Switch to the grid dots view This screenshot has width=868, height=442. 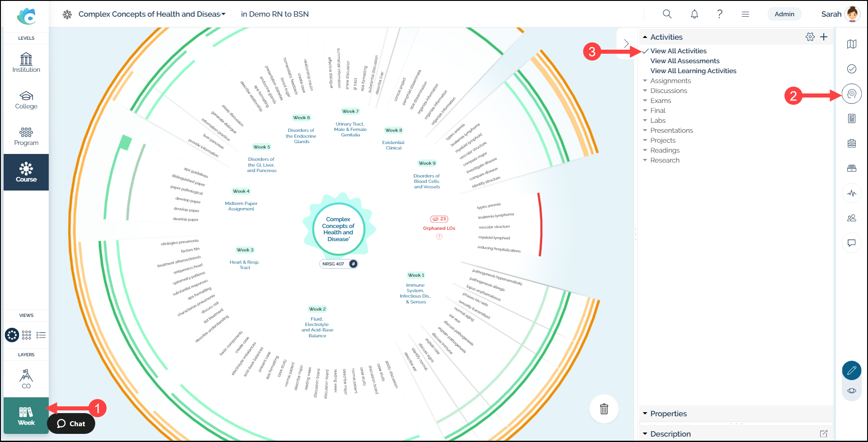pos(27,335)
